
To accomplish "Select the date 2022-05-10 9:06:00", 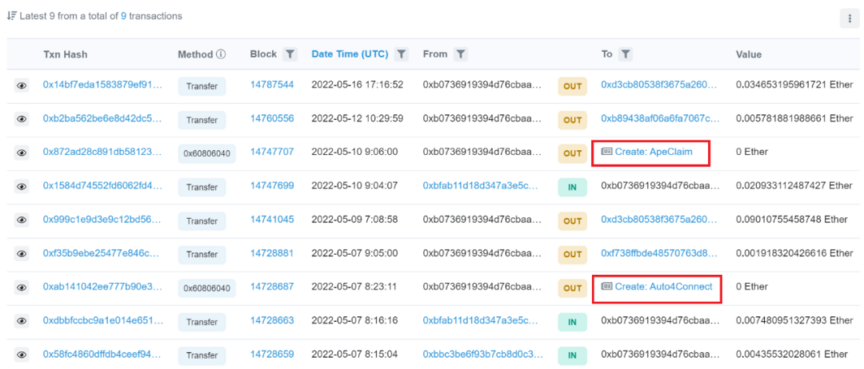I will click(354, 152).
